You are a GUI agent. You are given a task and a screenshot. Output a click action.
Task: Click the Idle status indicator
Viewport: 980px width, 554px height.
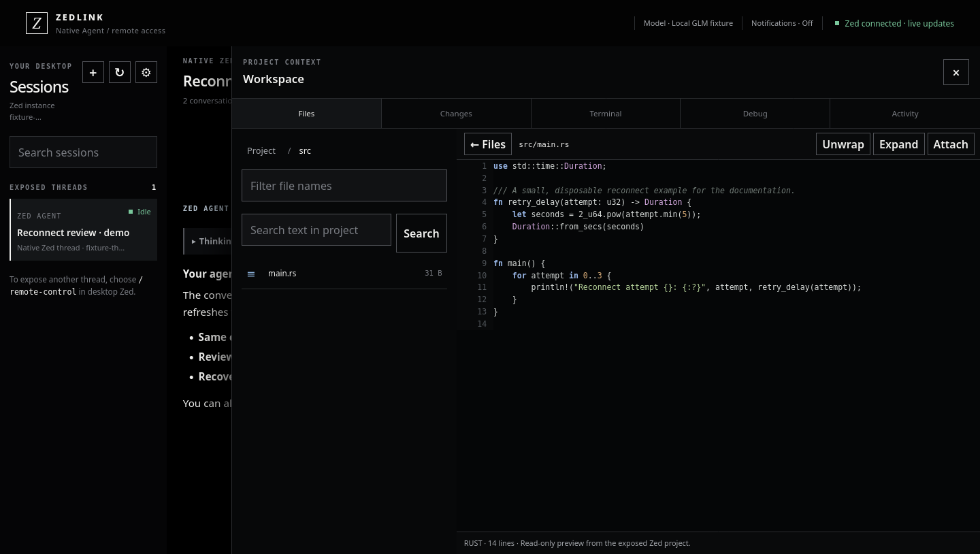tap(140, 212)
